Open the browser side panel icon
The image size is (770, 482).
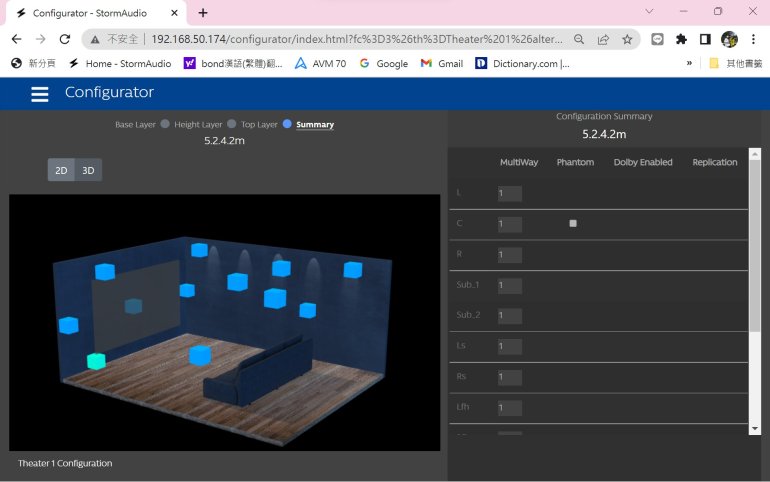(705, 39)
